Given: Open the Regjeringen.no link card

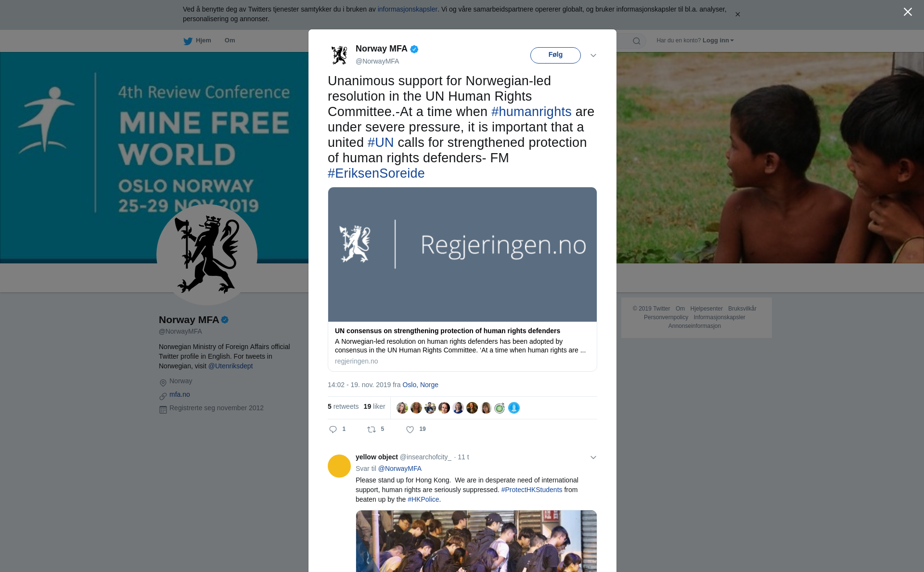Looking at the screenshot, I should [x=462, y=279].
